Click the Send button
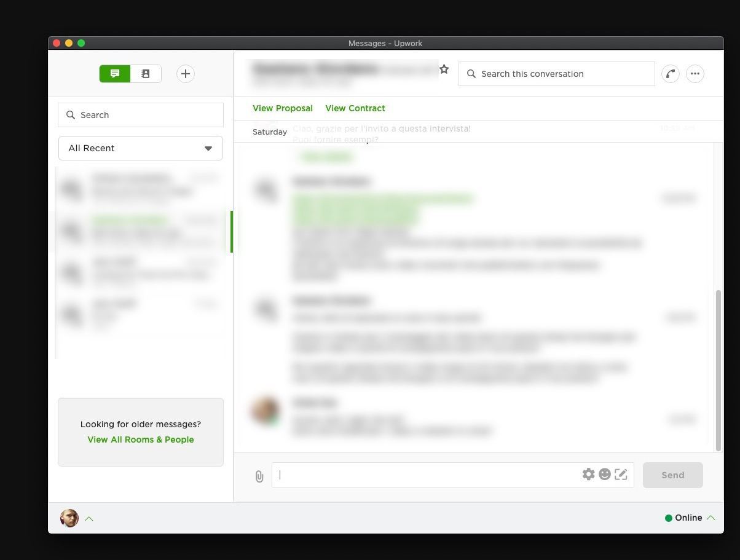740x560 pixels. 672,475
